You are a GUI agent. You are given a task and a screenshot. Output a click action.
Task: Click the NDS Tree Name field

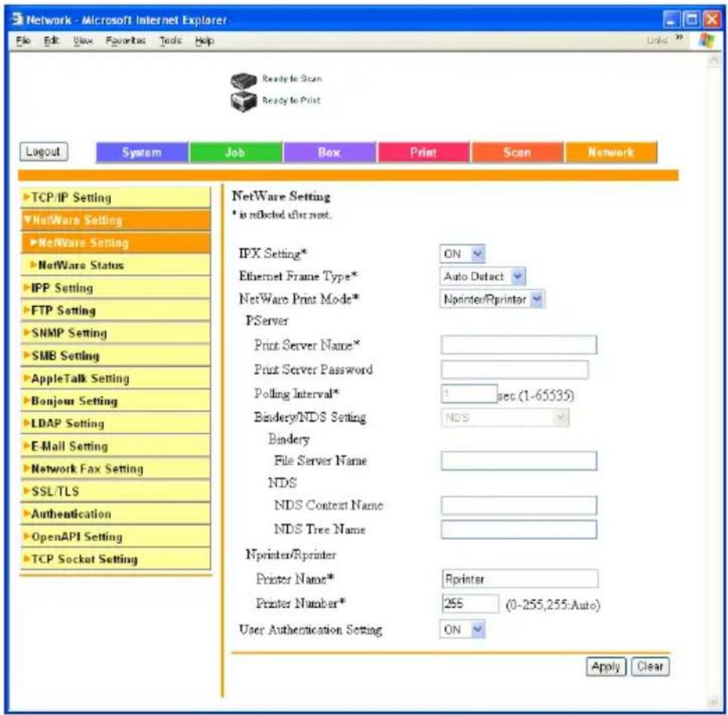point(518,529)
